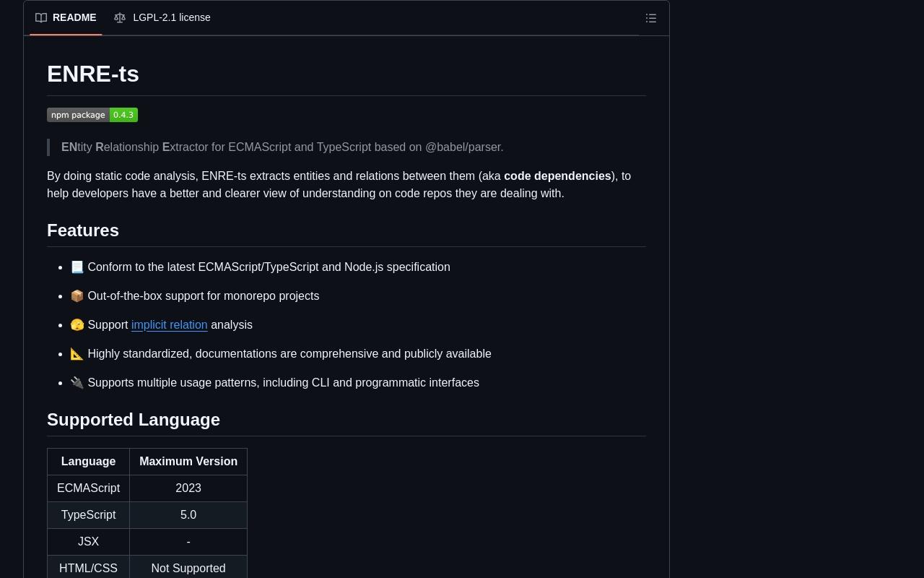The width and height of the screenshot is (924, 578).
Task: Click the face emoji before Support
Action: tap(77, 325)
